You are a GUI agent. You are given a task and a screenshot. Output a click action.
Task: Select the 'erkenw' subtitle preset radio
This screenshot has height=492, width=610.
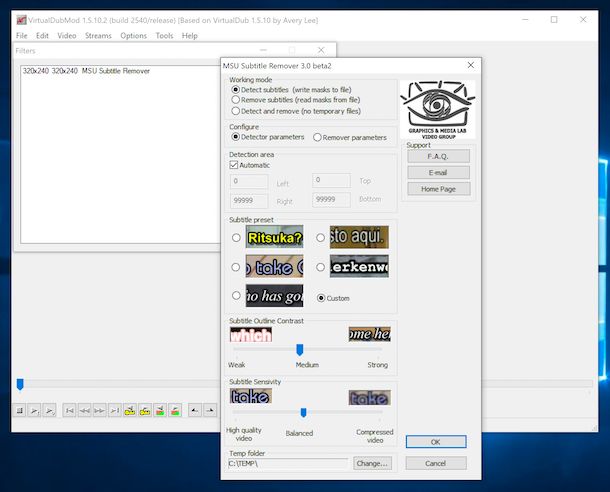(320, 267)
